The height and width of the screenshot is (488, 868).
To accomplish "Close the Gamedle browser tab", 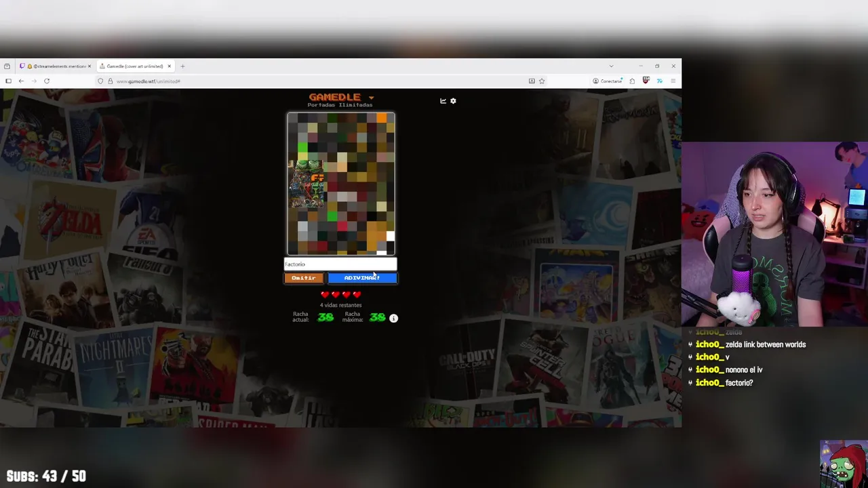I will pyautogui.click(x=170, y=66).
